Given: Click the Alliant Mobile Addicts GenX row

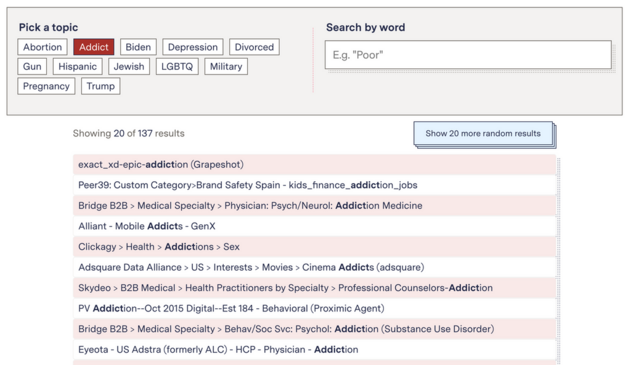Looking at the screenshot, I should [x=314, y=226].
